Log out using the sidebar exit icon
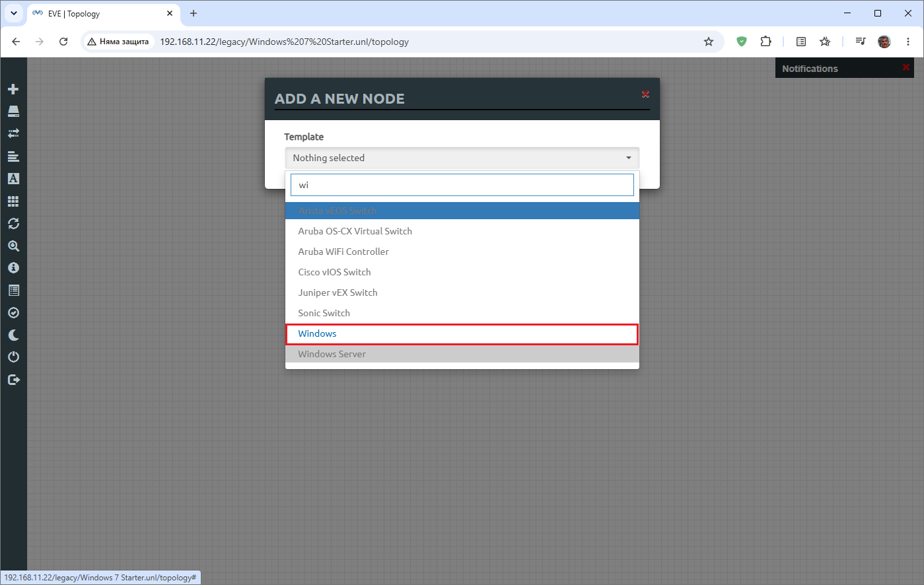The image size is (924, 585). coord(13,380)
